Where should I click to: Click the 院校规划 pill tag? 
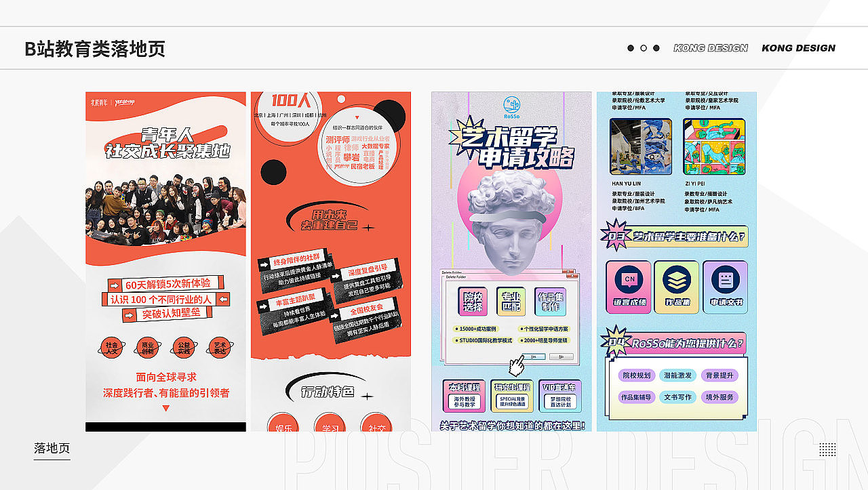tap(636, 375)
